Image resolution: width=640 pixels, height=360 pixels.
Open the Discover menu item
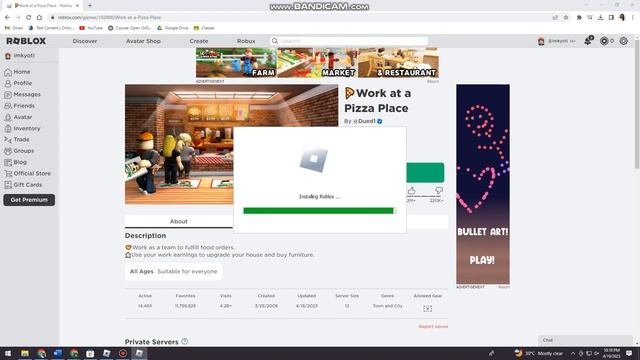(x=85, y=41)
